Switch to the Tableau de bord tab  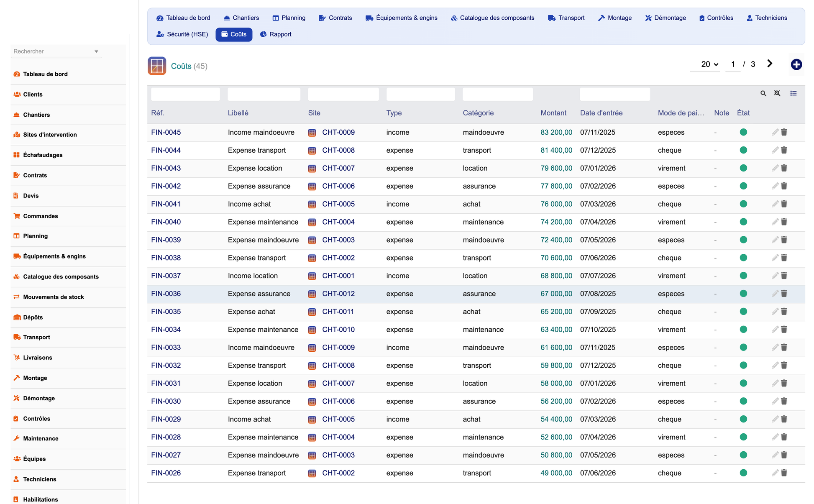(183, 18)
